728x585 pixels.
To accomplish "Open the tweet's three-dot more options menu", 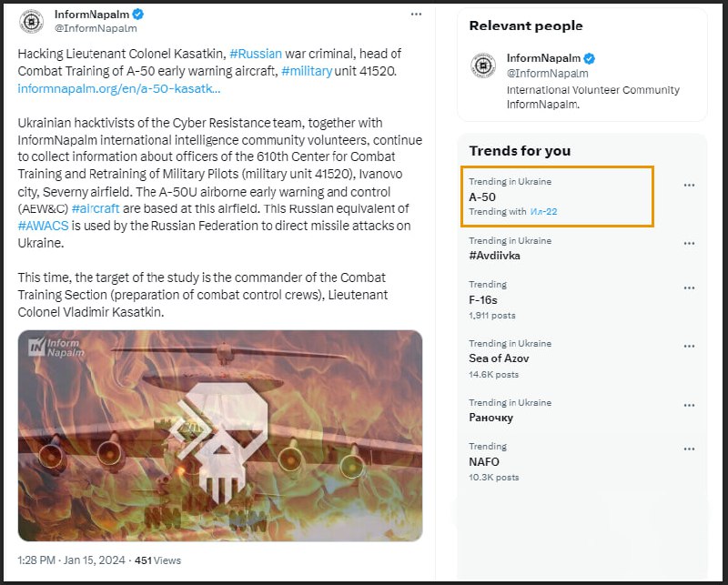I will 416,15.
